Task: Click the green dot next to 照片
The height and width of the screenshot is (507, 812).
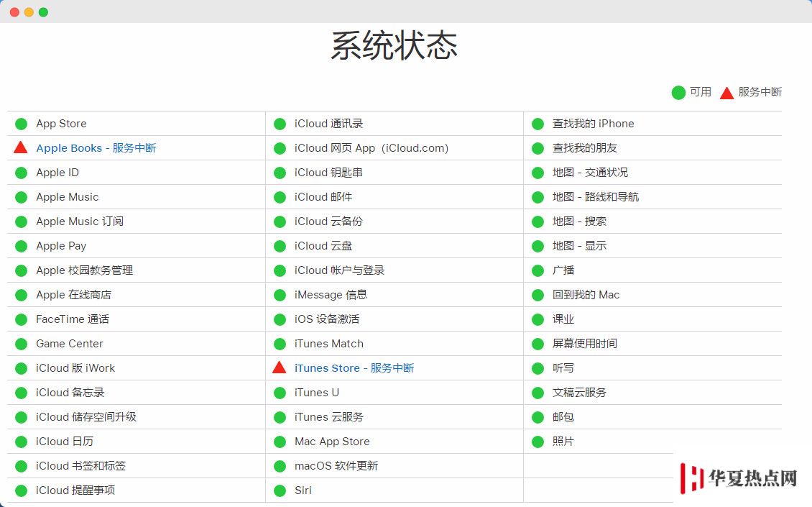Action: [538, 442]
